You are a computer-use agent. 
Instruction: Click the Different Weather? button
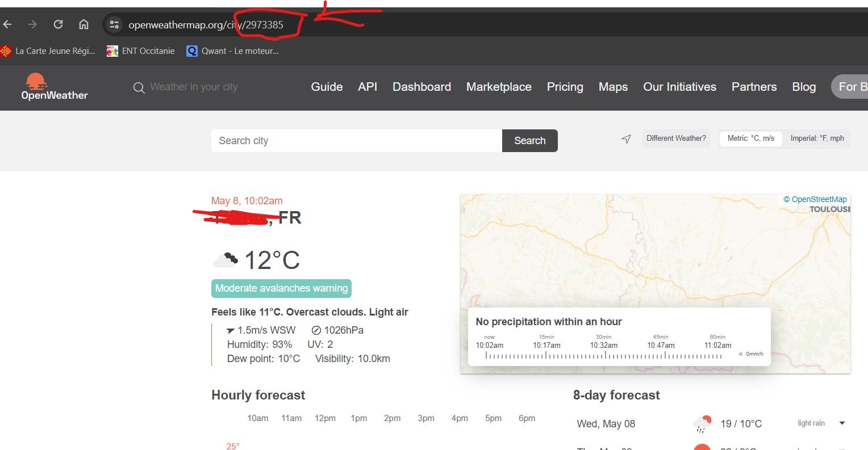click(676, 138)
